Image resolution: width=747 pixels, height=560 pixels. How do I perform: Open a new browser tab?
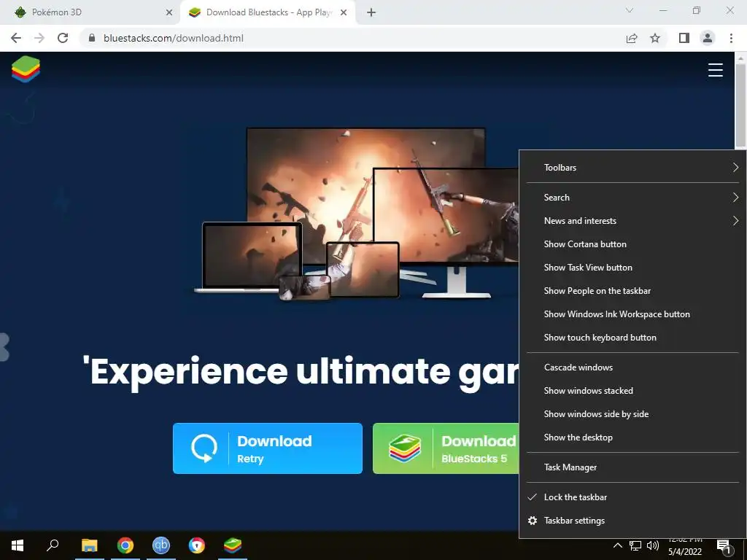tap(371, 12)
